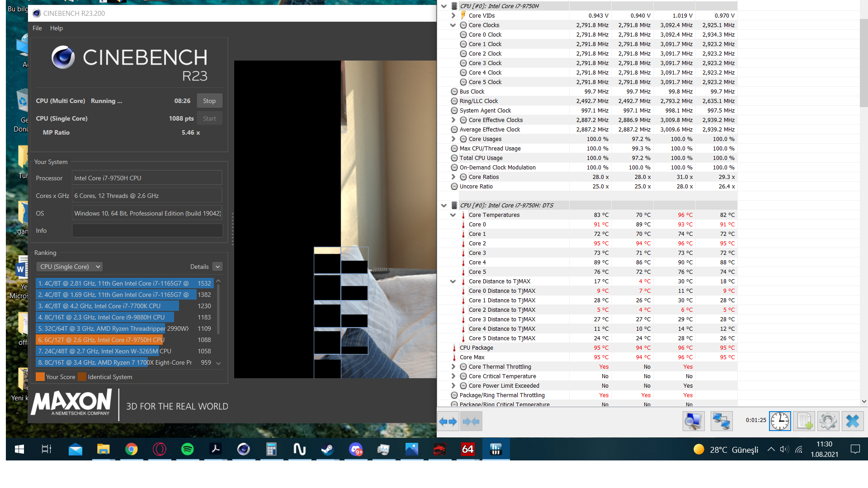Collapse the Core Clocks tree node
Screen dimensions: 868x488
coord(453,25)
